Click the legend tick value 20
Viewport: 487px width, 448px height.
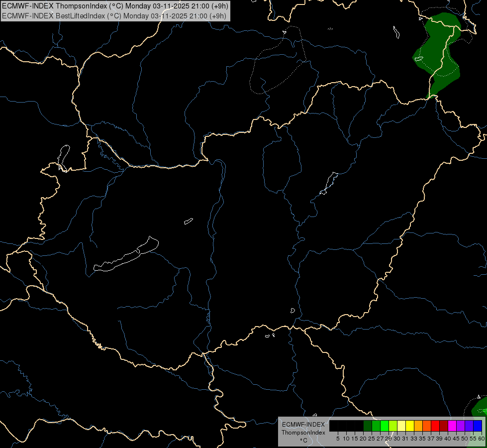(x=363, y=439)
